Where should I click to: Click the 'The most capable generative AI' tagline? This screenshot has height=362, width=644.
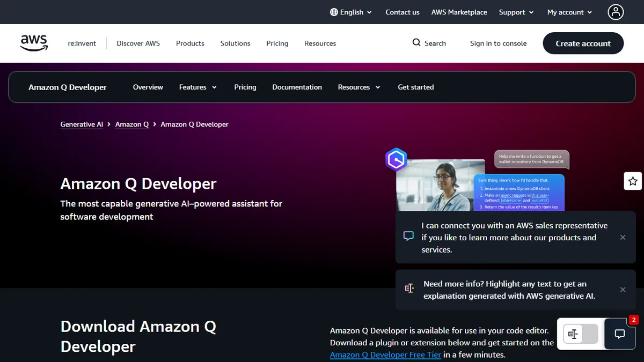coord(171,210)
